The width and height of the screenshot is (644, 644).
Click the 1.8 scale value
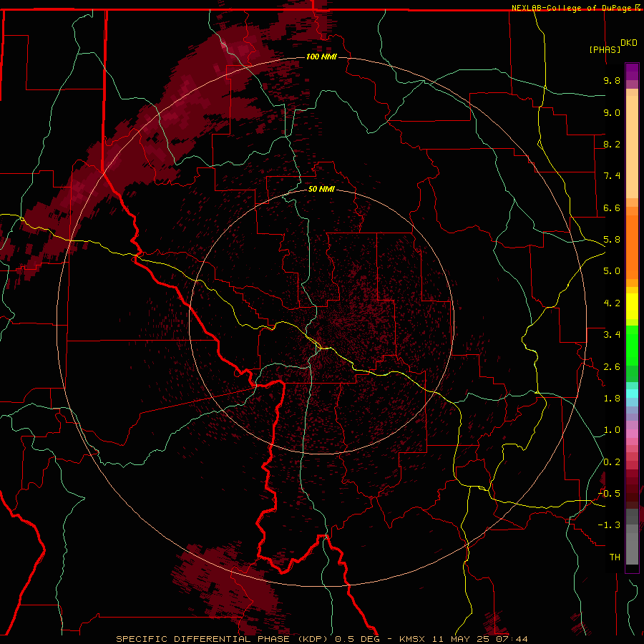(x=612, y=399)
